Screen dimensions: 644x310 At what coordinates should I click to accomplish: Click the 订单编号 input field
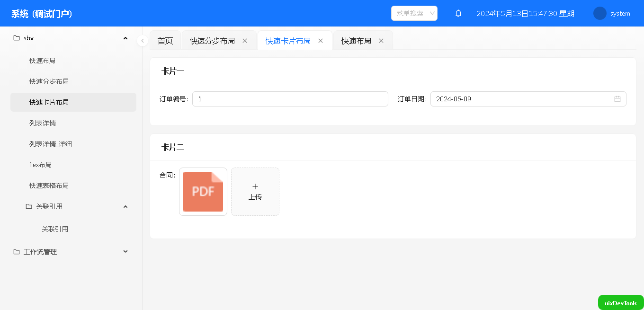pyautogui.click(x=290, y=99)
